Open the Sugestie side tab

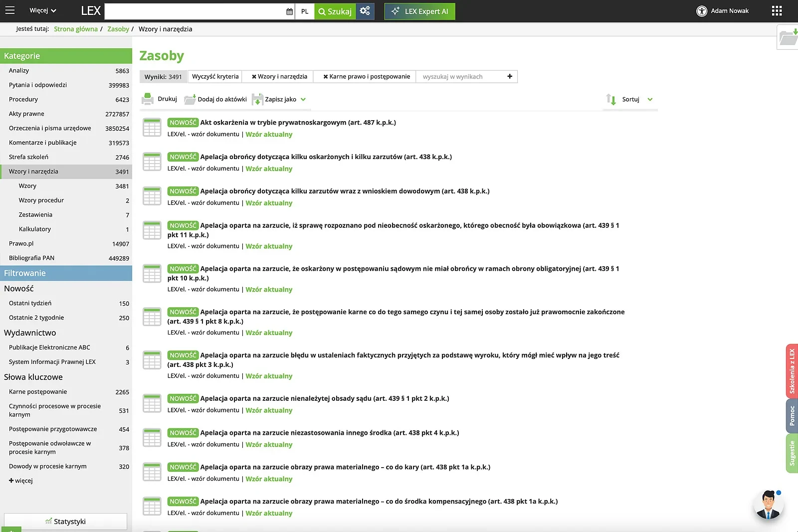(x=792, y=453)
